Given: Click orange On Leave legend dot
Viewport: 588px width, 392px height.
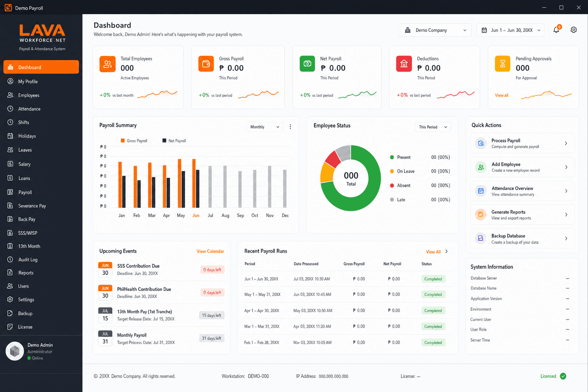Looking at the screenshot, I should 392,171.
